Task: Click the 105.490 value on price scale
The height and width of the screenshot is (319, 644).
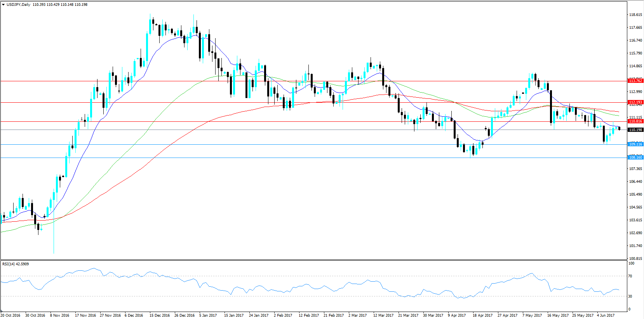Action: click(635, 195)
